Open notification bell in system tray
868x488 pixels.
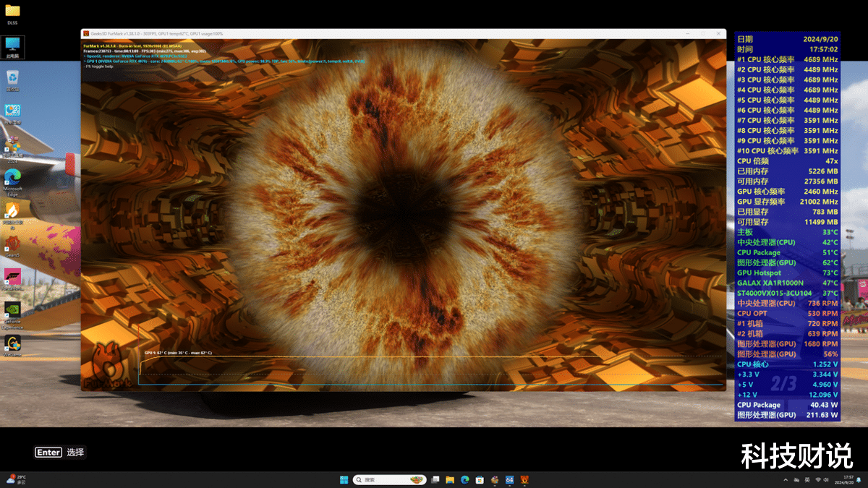[859, 480]
